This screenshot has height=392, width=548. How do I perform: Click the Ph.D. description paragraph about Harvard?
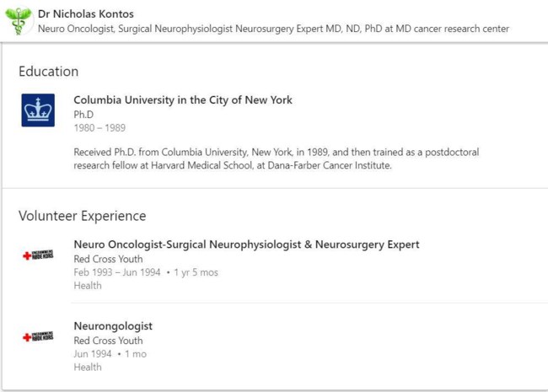(276, 158)
